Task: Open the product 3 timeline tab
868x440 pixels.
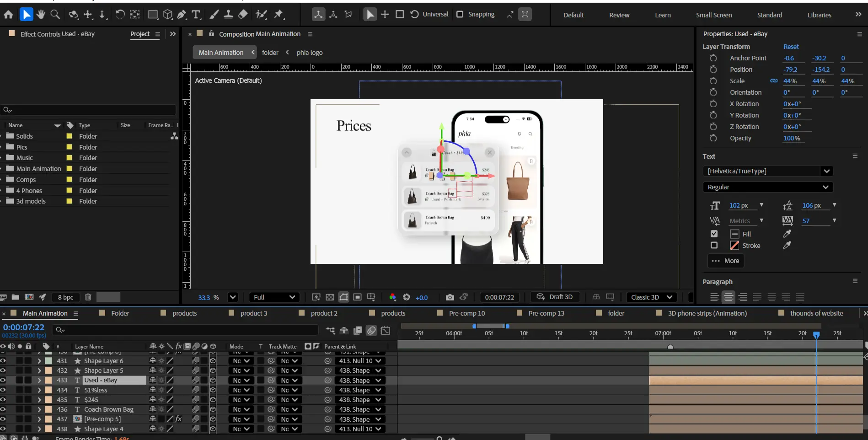Action: 253,313
